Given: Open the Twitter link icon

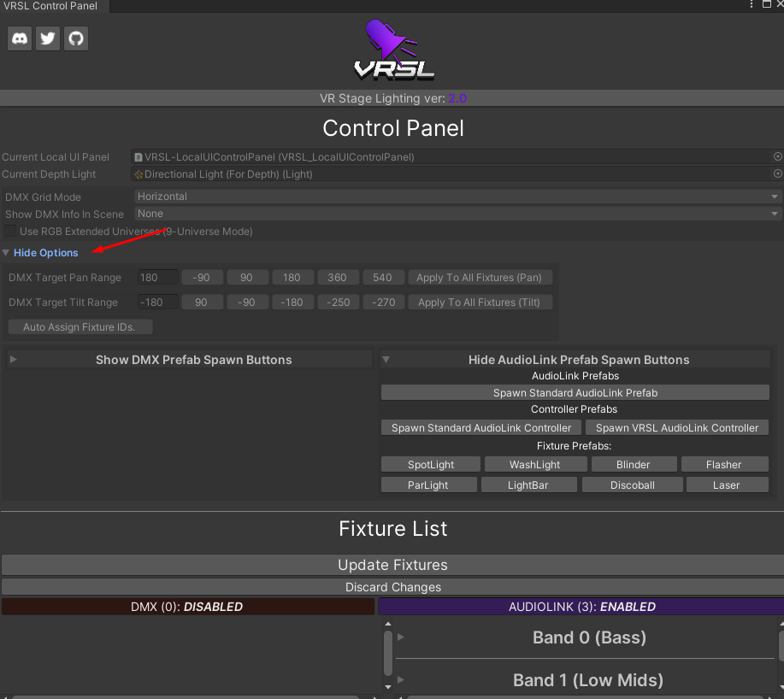Looking at the screenshot, I should [x=48, y=38].
